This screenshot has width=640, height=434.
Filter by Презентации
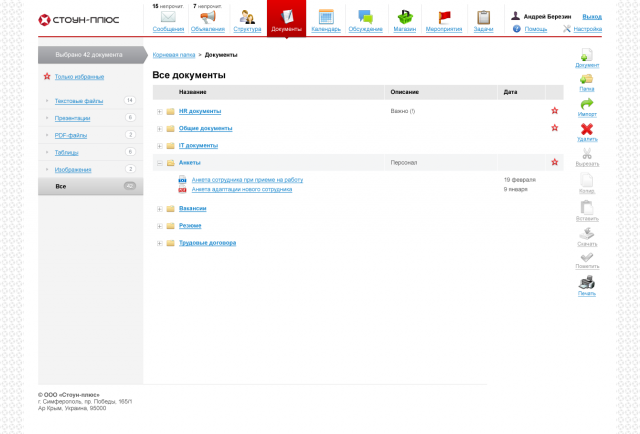[72, 118]
